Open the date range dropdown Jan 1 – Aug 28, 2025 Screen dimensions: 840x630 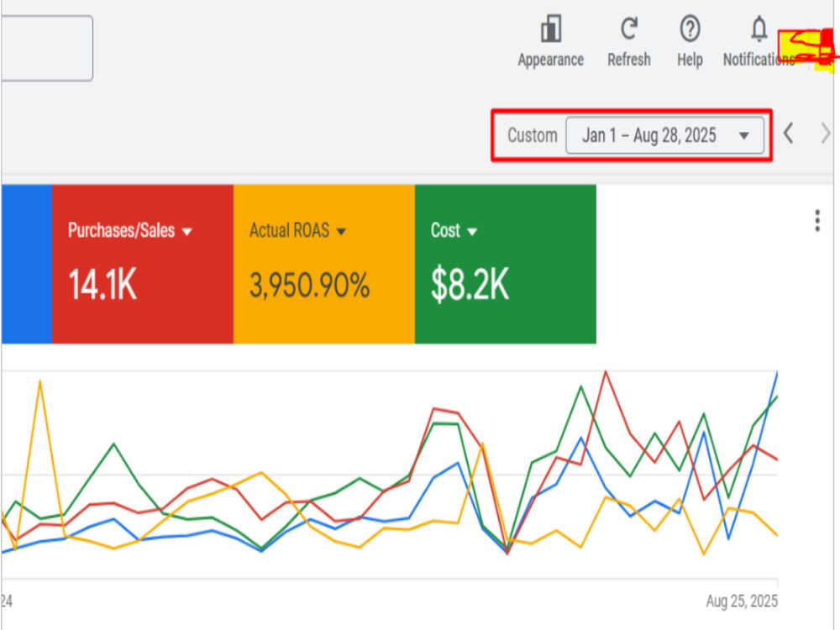(x=664, y=135)
